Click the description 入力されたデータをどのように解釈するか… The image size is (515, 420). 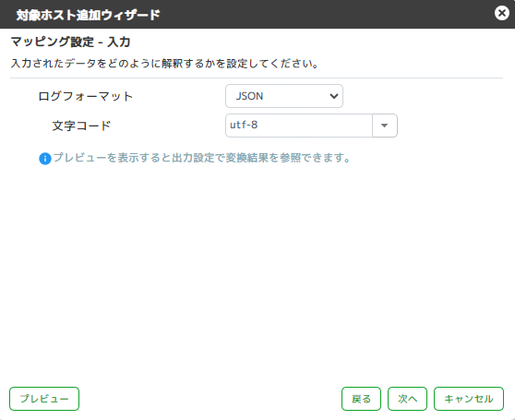165,64
